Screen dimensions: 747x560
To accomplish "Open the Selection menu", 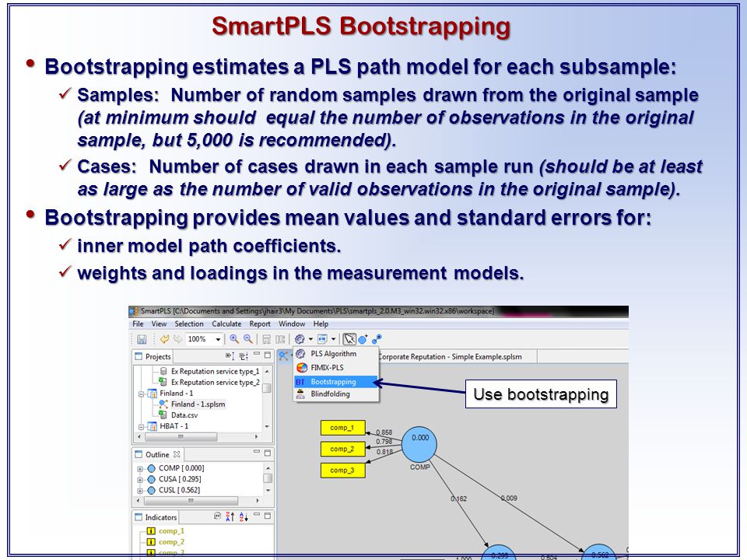I will (x=188, y=324).
